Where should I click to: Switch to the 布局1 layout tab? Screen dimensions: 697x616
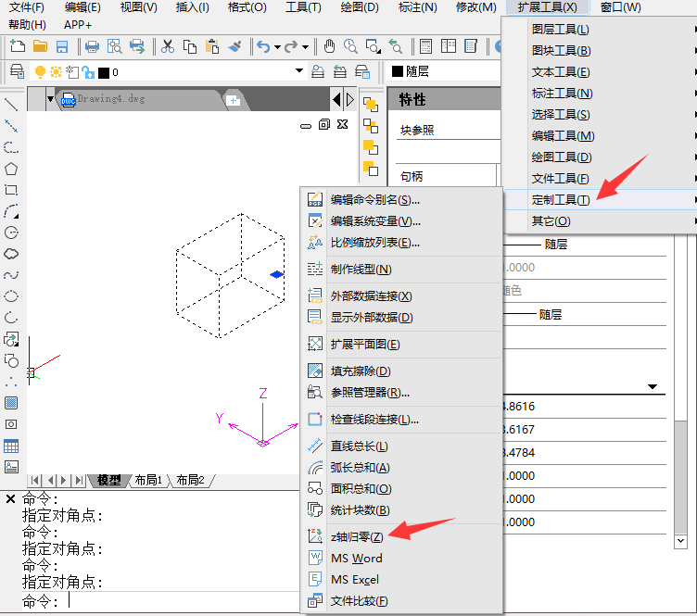[148, 480]
